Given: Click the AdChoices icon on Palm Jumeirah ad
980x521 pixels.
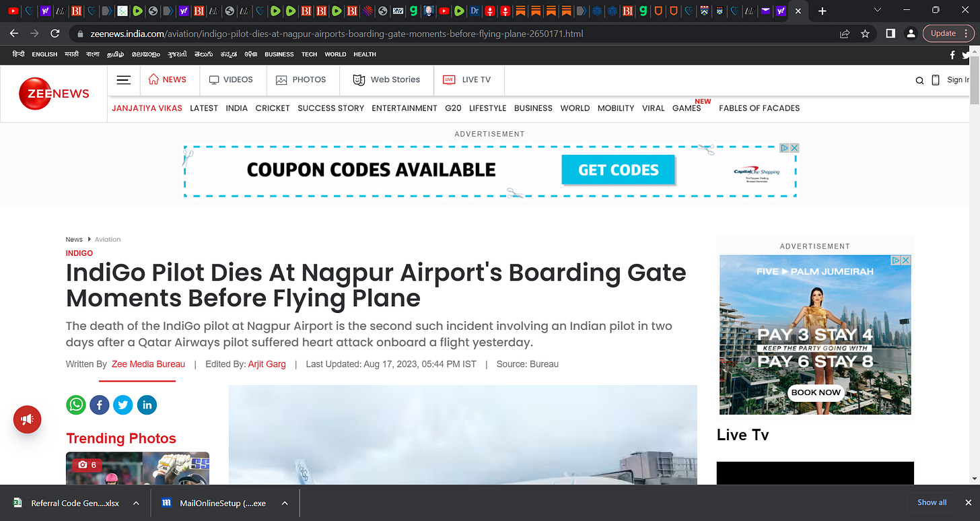Looking at the screenshot, I should 897,260.
